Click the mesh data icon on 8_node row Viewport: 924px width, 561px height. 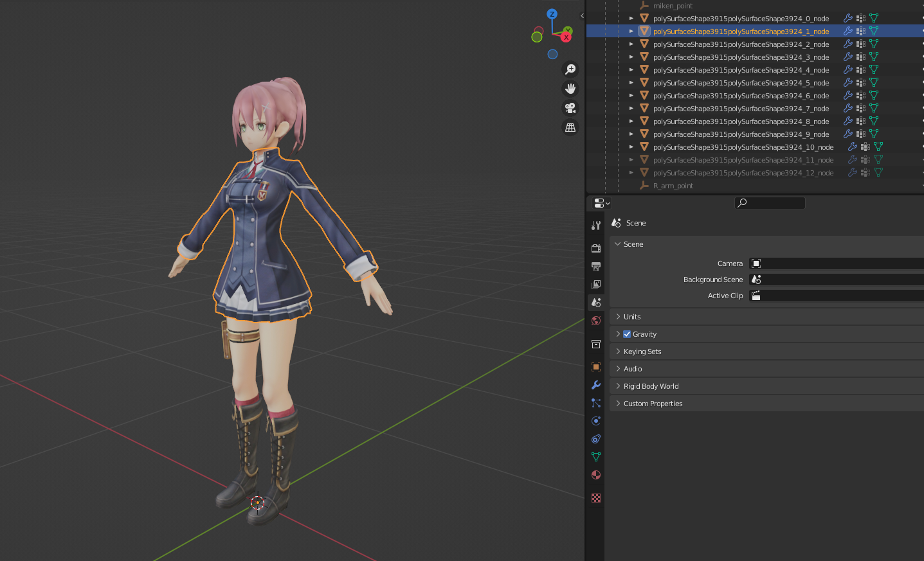click(x=874, y=121)
